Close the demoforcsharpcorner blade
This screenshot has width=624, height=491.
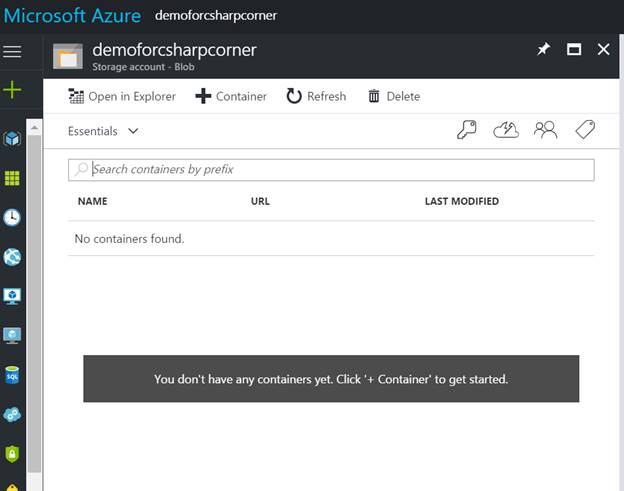(x=603, y=49)
